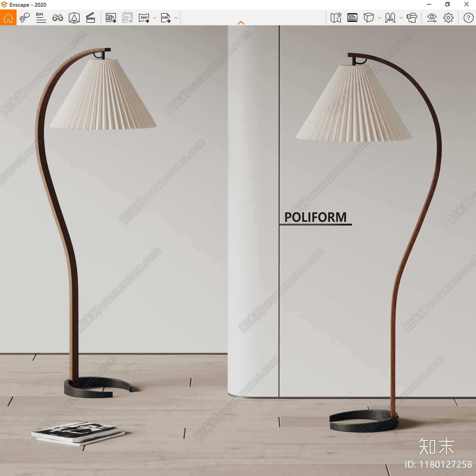
Task: Enable VR headset mode
Action: click(412, 18)
